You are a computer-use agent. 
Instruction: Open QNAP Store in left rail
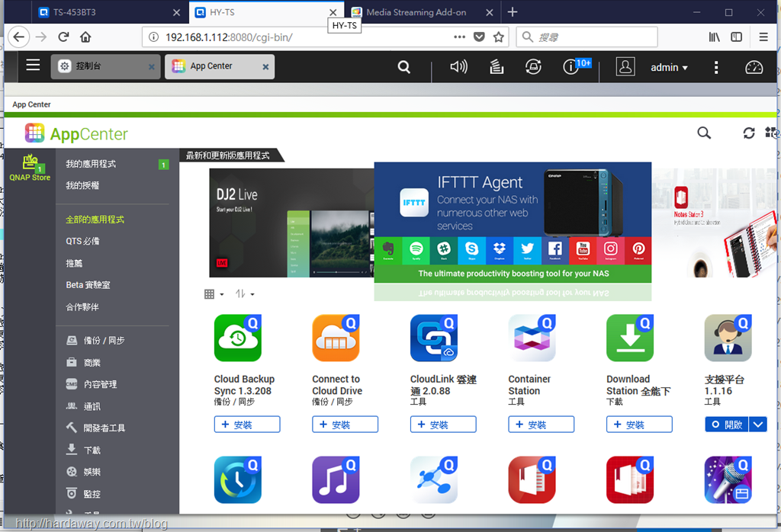(30, 168)
